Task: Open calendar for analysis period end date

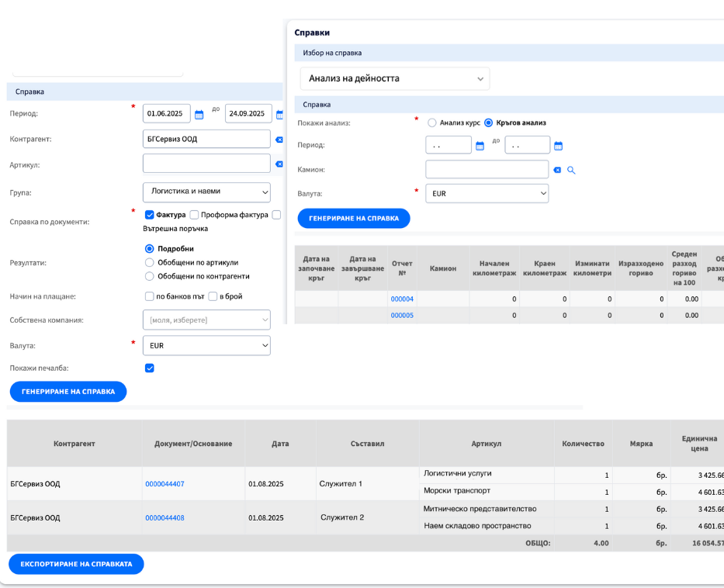Action: (558, 146)
